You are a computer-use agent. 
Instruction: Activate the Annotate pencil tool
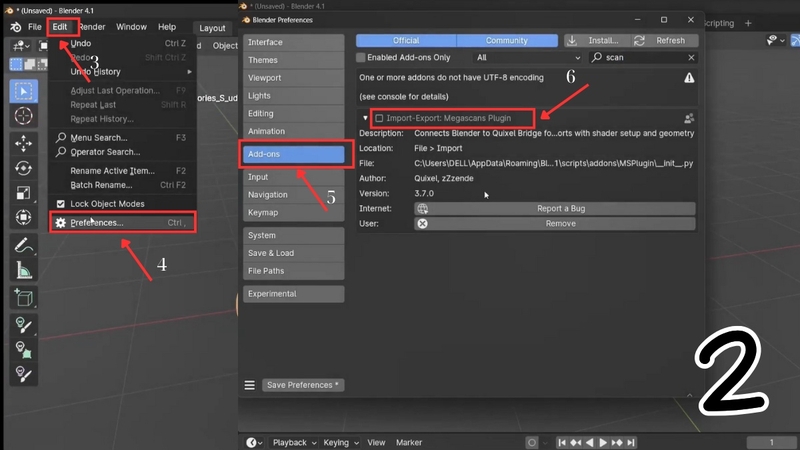point(23,246)
